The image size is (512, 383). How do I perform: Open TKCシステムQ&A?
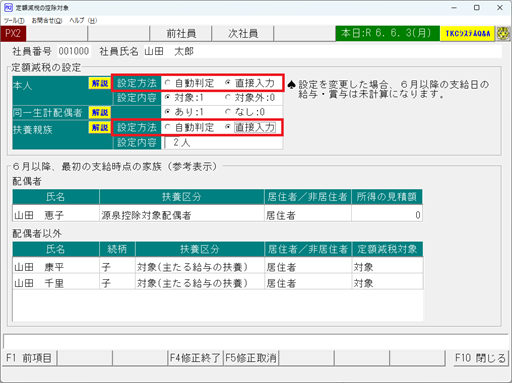point(467,33)
